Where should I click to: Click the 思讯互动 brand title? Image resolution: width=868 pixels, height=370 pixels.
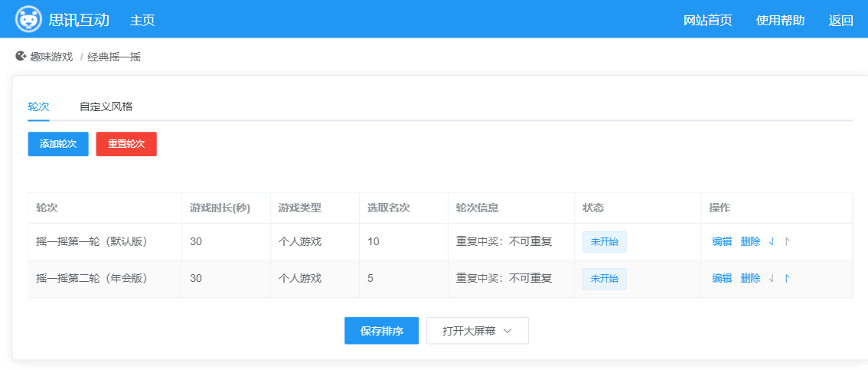pyautogui.click(x=79, y=21)
